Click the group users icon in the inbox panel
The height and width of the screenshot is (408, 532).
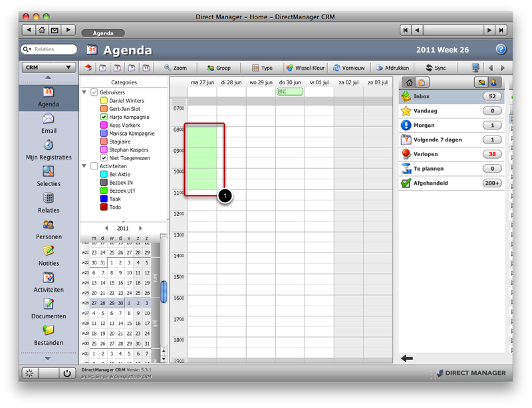click(x=481, y=82)
